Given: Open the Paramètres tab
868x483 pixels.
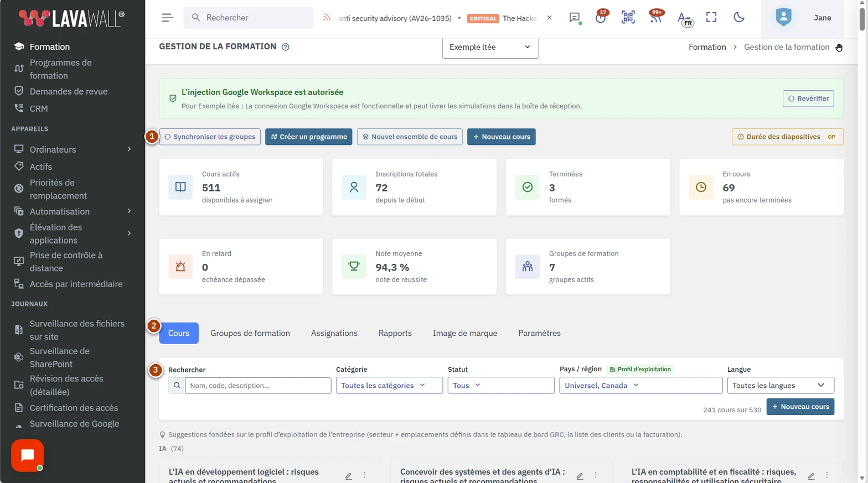Looking at the screenshot, I should click(x=540, y=333).
